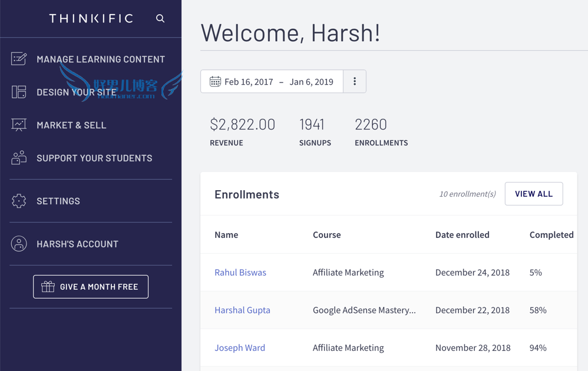Click Affiliate Marketing course in Rahul Biswas row

(x=348, y=273)
